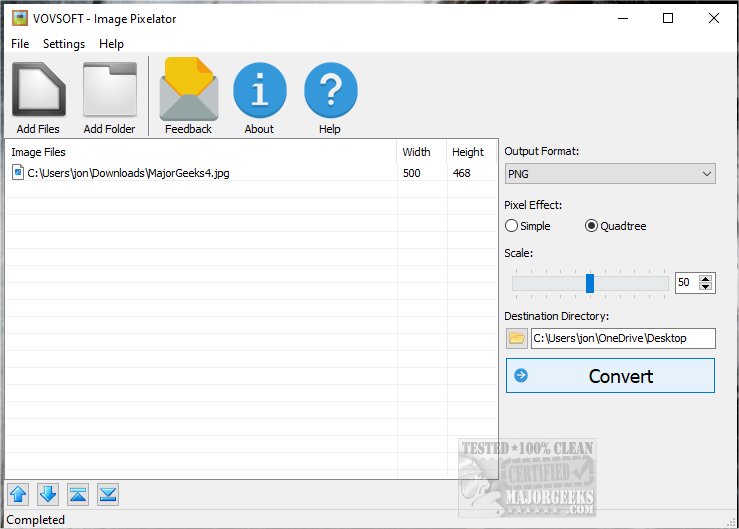The width and height of the screenshot is (739, 529).
Task: Click the Height column header
Action: coord(471,152)
